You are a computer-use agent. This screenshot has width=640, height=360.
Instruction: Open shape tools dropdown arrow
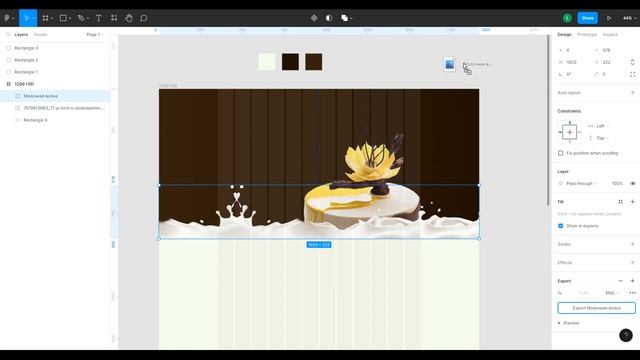70,18
